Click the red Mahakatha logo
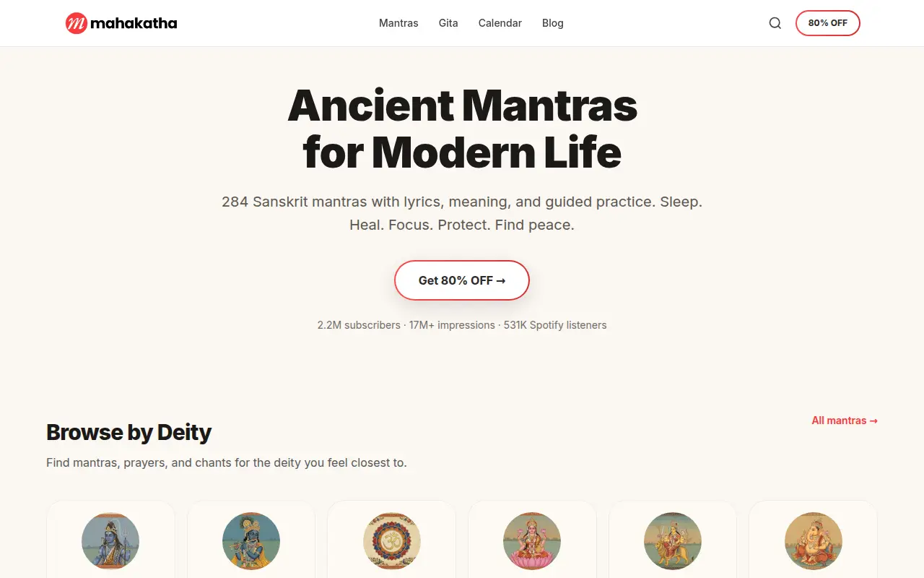This screenshot has width=924, height=578. coord(77,23)
